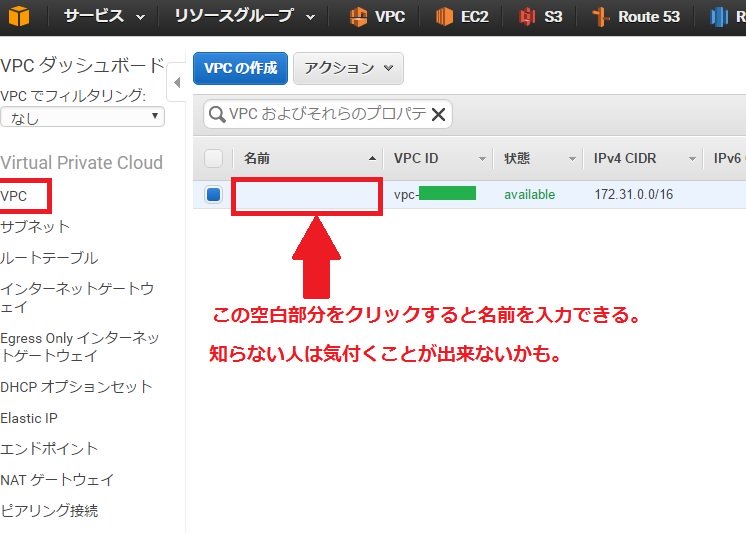Open Elastic IP in the sidebar
Viewport: 746px width, 533px height.
click(x=29, y=418)
